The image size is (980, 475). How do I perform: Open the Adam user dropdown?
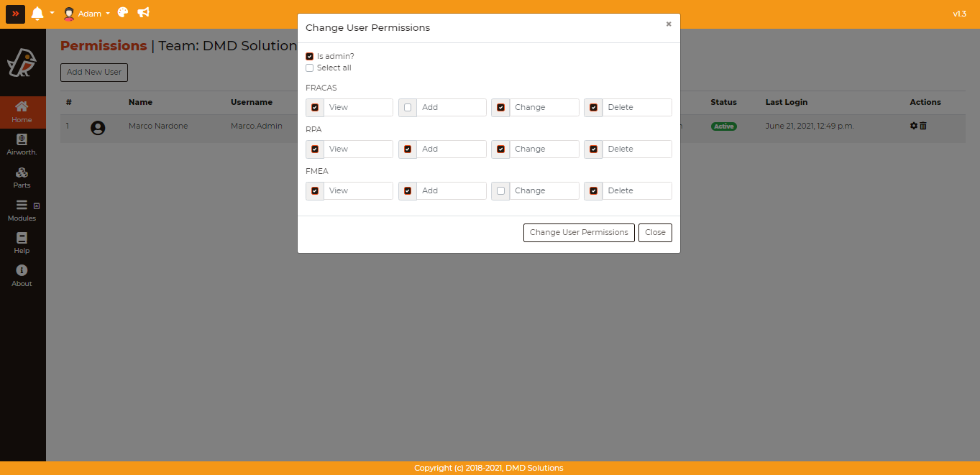(x=87, y=14)
